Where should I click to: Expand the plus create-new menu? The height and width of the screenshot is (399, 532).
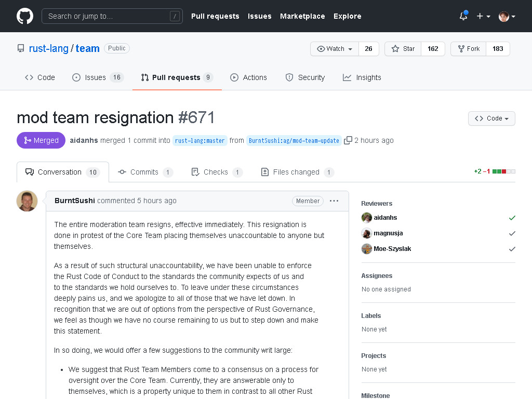483,16
